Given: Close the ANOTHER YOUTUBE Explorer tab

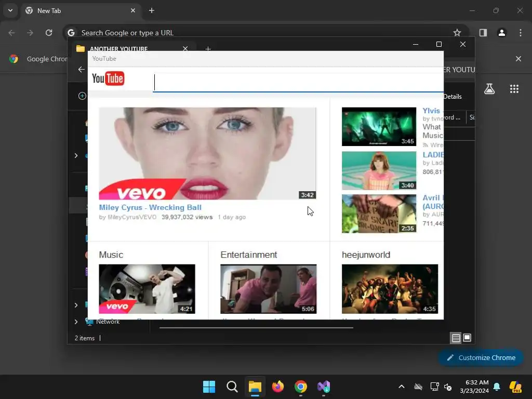Looking at the screenshot, I should click(x=185, y=48).
